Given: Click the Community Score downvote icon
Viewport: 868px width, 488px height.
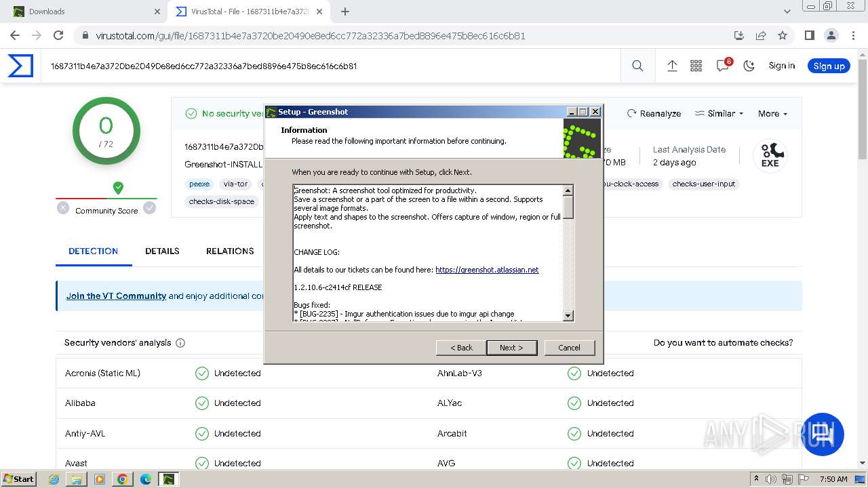Looking at the screenshot, I should coord(63,208).
